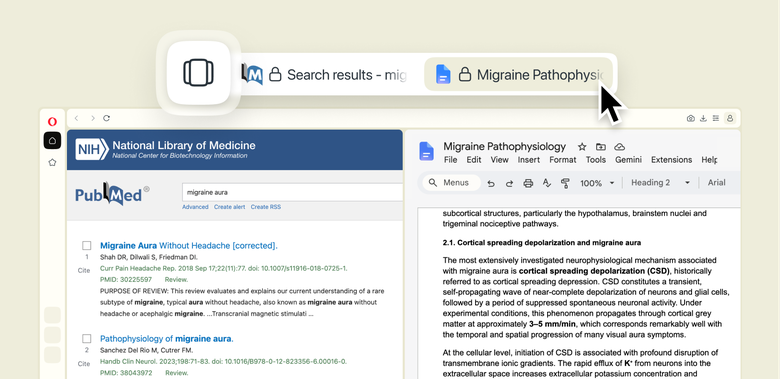Click the Create alert link
The width and height of the screenshot is (780, 379).
pyautogui.click(x=229, y=207)
